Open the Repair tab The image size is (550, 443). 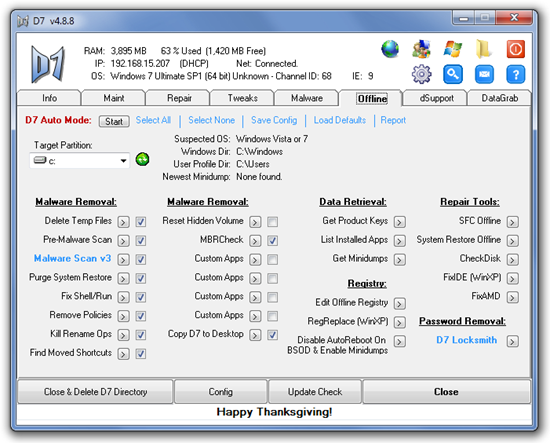click(179, 98)
